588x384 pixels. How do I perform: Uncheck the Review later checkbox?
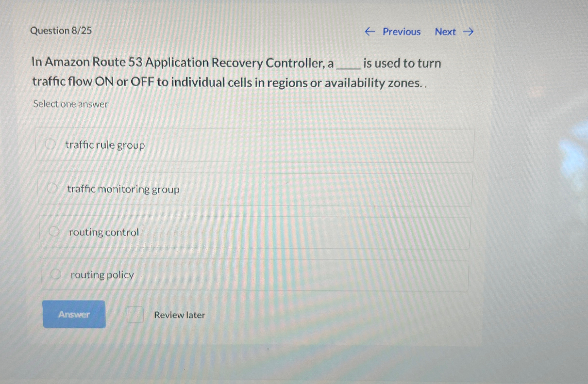click(135, 314)
